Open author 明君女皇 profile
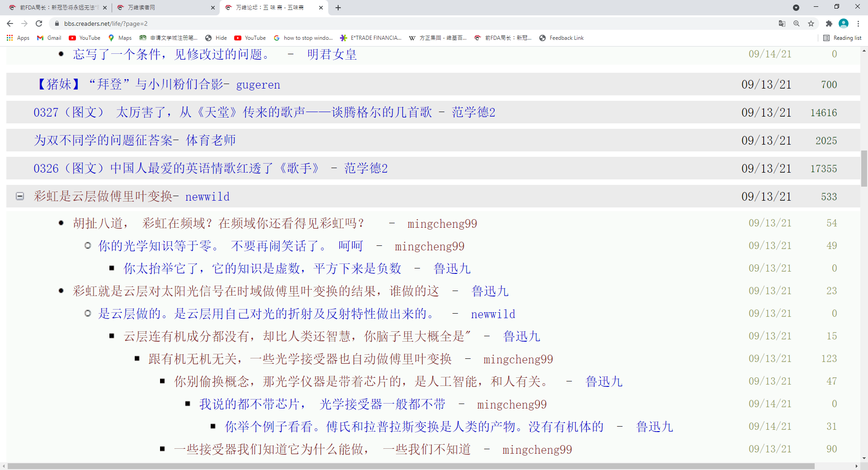 pos(332,55)
